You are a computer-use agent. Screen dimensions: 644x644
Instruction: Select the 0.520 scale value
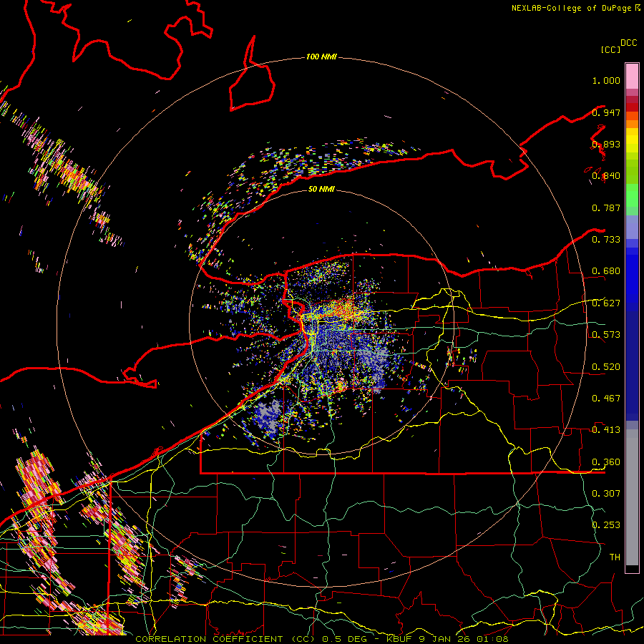click(606, 367)
